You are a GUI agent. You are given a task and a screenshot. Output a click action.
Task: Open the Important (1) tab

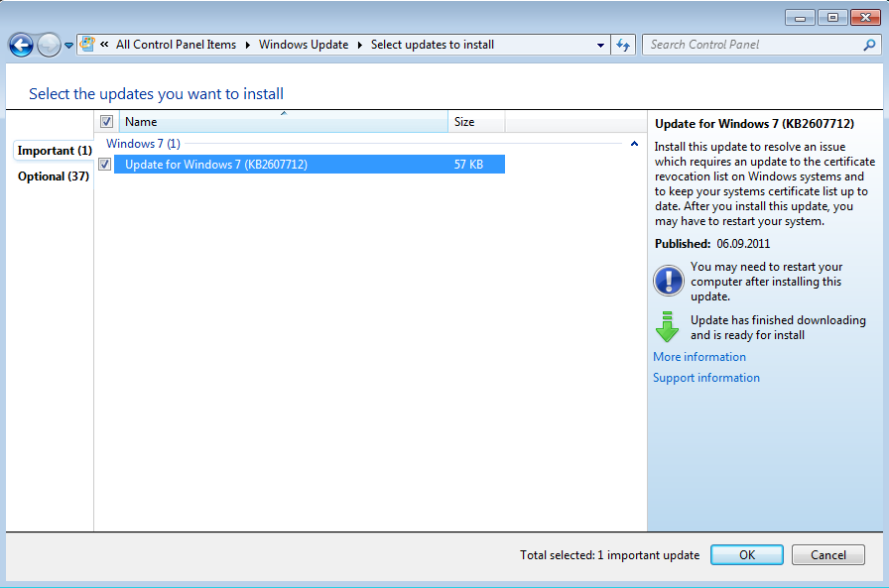[x=55, y=151]
